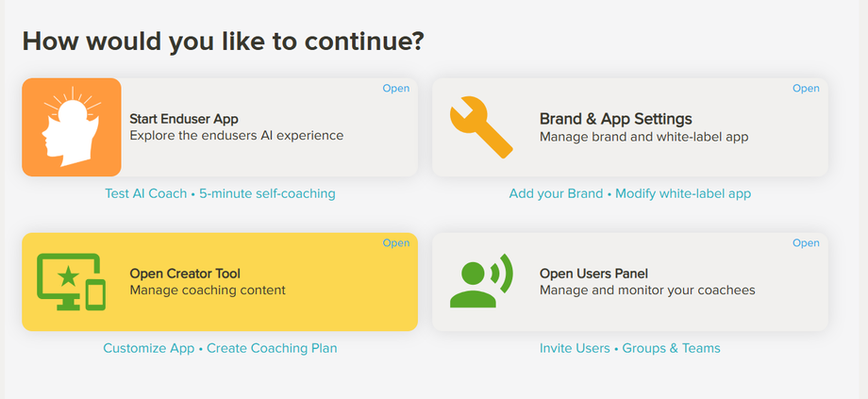Click Open link on Enduser App card
Viewport: 868px width, 399px height.
(x=395, y=89)
